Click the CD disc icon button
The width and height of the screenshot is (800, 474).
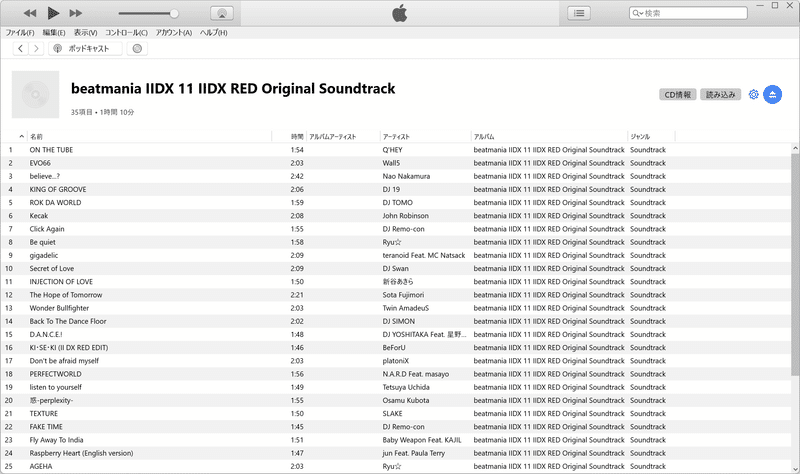(x=137, y=48)
